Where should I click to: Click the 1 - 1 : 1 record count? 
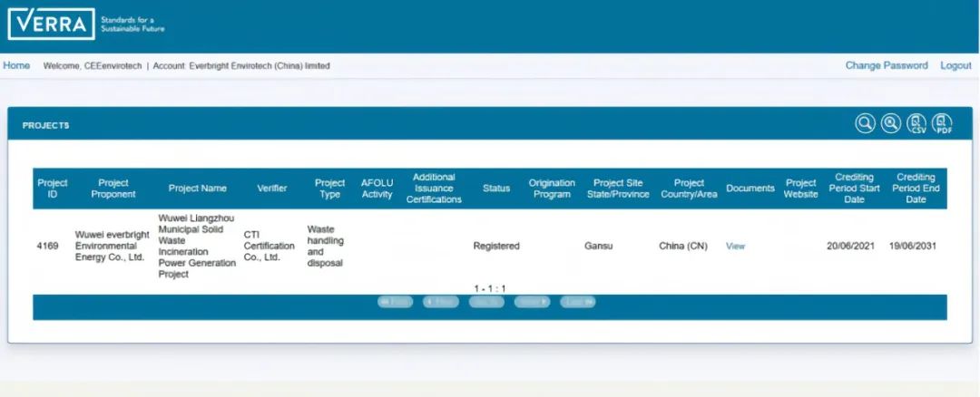490,288
